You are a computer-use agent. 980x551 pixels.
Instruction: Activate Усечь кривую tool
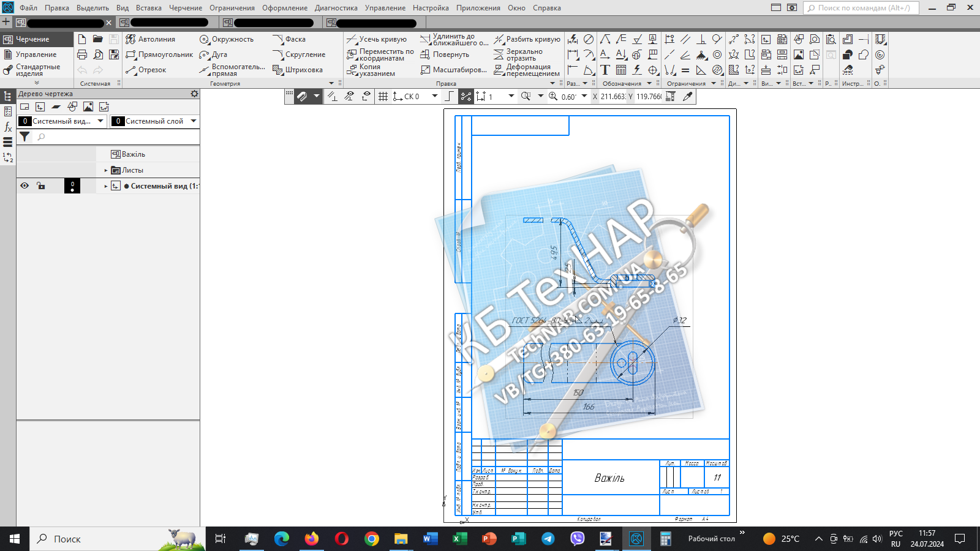click(x=377, y=39)
